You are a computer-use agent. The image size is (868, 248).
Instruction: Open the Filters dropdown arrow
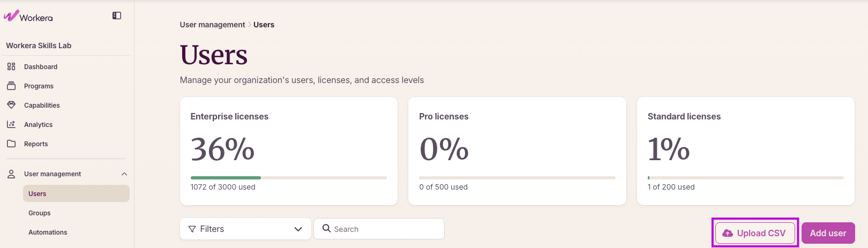tap(298, 229)
